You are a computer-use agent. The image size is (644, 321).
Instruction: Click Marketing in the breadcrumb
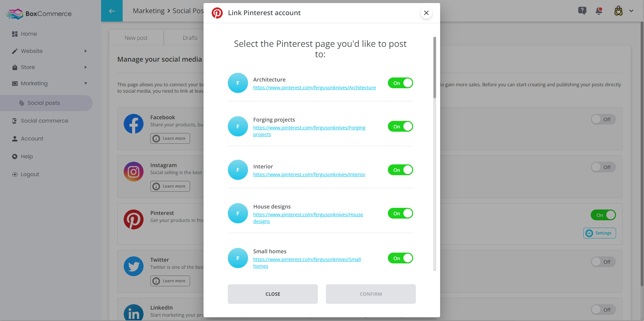point(149,11)
